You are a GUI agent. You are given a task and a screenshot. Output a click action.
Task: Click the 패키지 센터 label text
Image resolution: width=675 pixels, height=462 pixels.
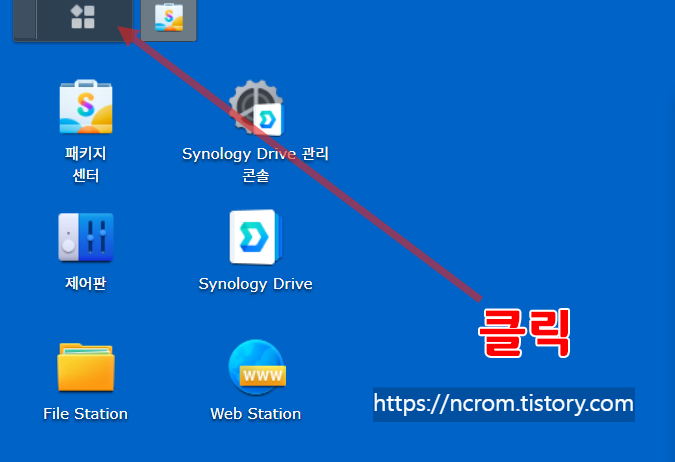click(x=86, y=164)
